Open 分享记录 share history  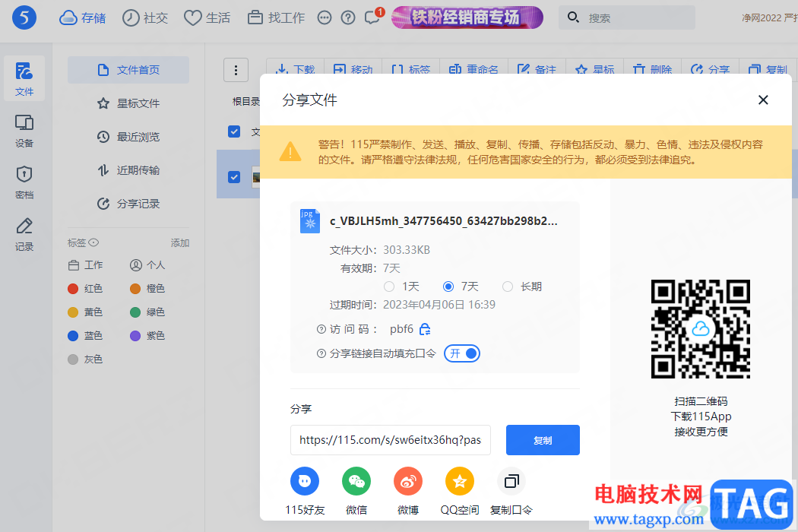click(x=128, y=204)
